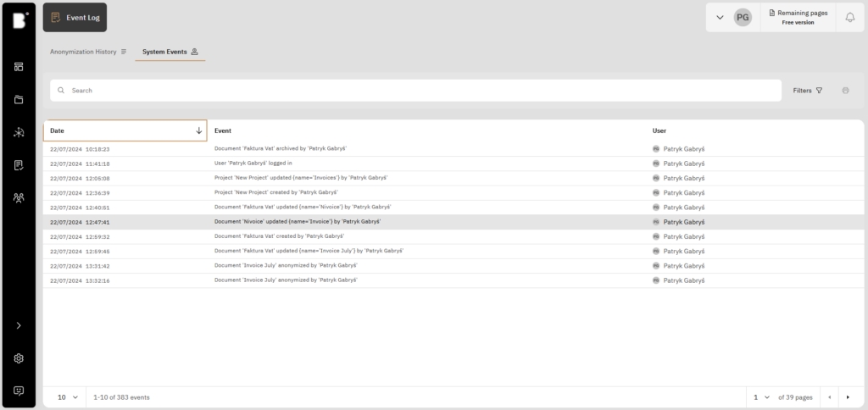The image size is (868, 410).
Task: Open the rows per page dropdown
Action: point(67,396)
